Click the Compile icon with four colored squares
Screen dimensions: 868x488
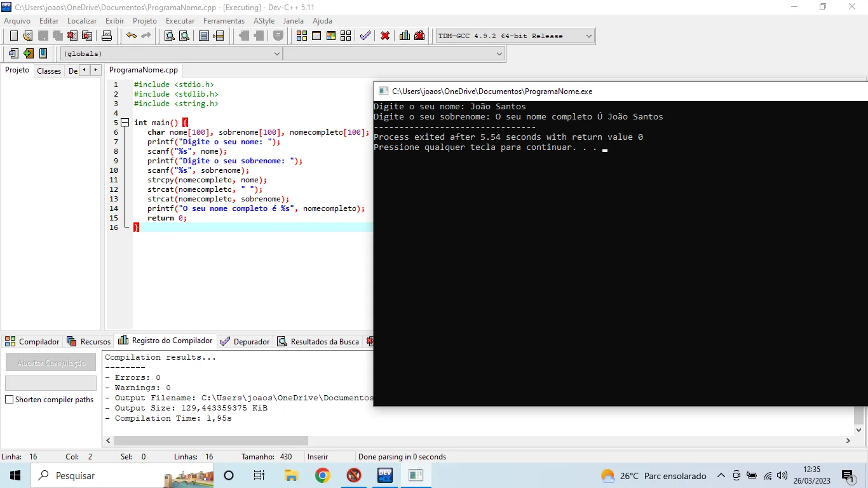pos(301,36)
